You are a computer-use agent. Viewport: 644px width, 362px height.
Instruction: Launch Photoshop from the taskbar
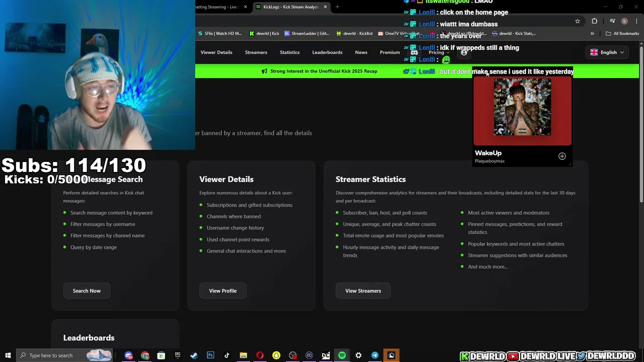210,355
